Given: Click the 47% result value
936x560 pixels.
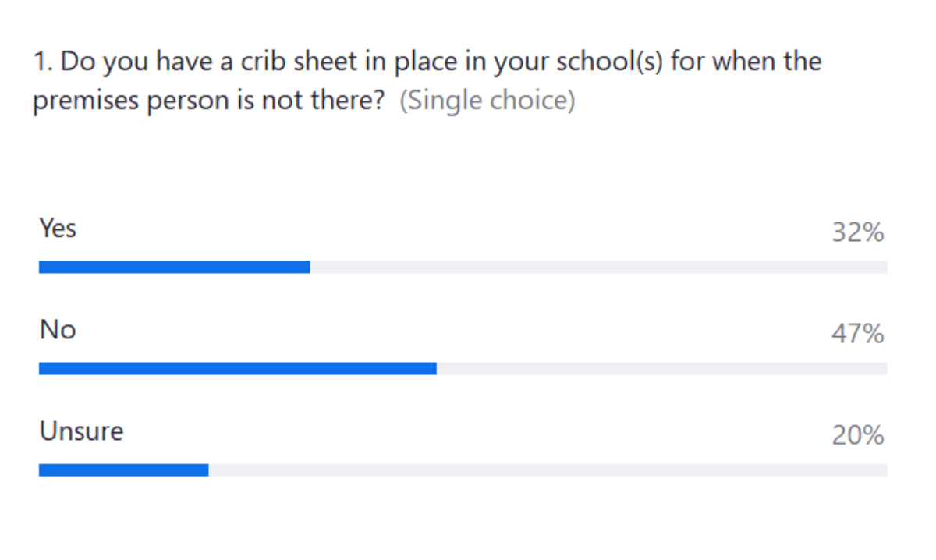Looking at the screenshot, I should click(x=857, y=335).
